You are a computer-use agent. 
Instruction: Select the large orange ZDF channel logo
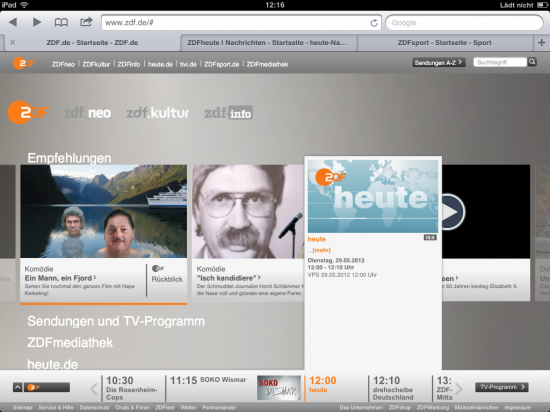(28, 112)
